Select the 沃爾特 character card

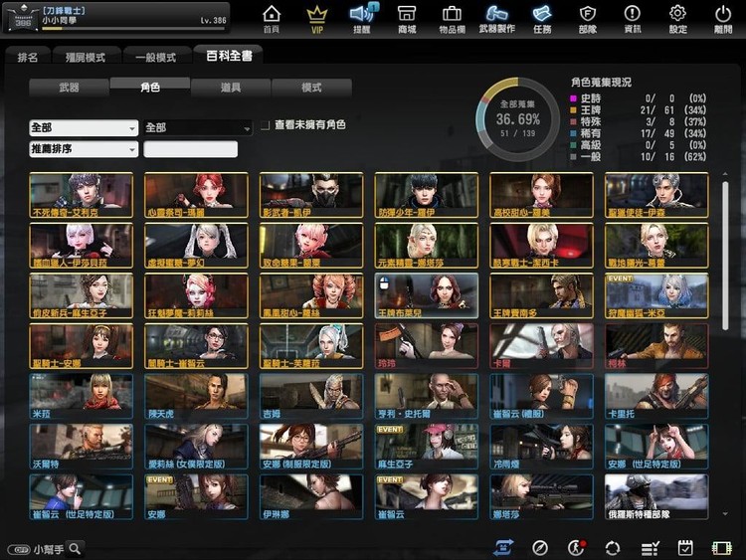(x=81, y=447)
